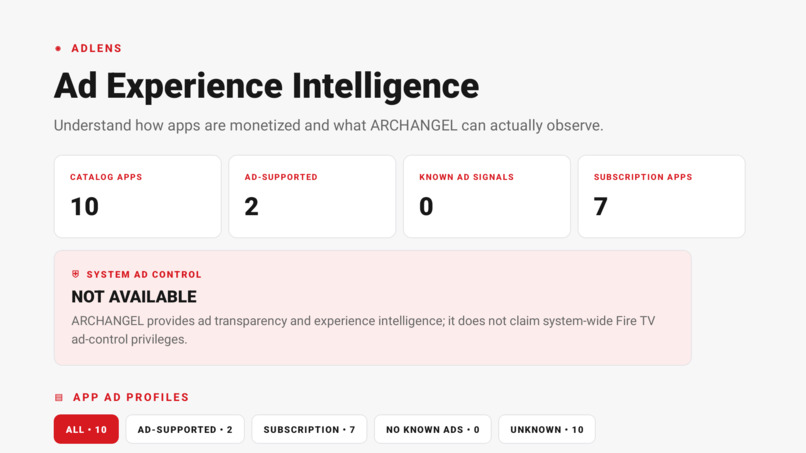The height and width of the screenshot is (453, 806).
Task: Click the NOT AVAILABLE status text
Action: (134, 297)
